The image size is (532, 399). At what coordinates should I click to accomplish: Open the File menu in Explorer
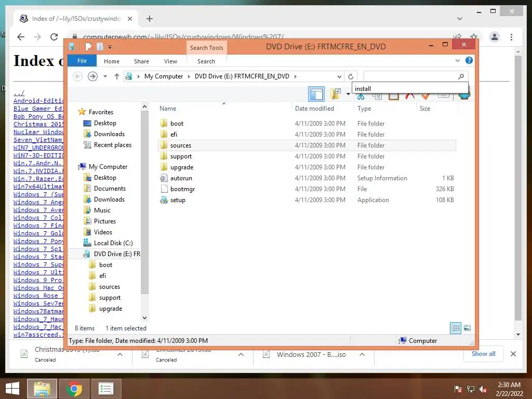82,61
